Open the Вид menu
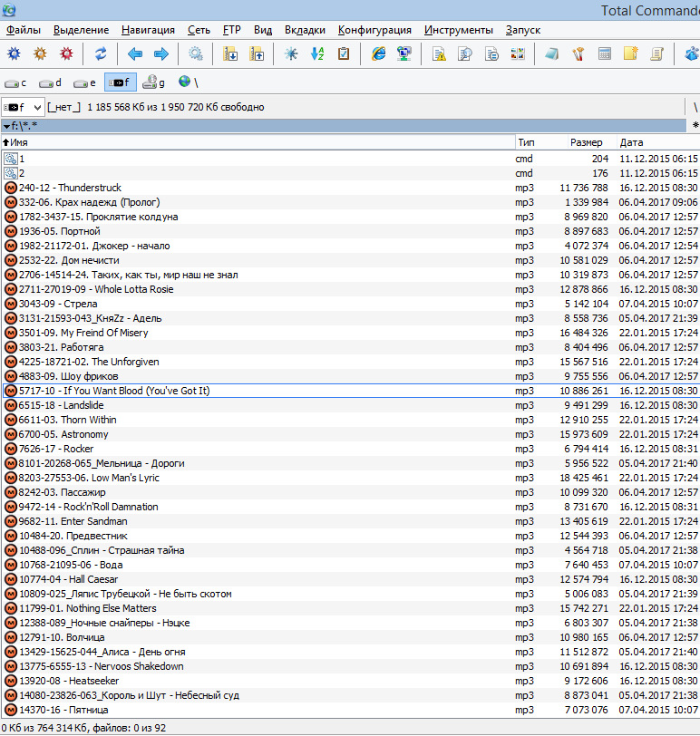 263,30
